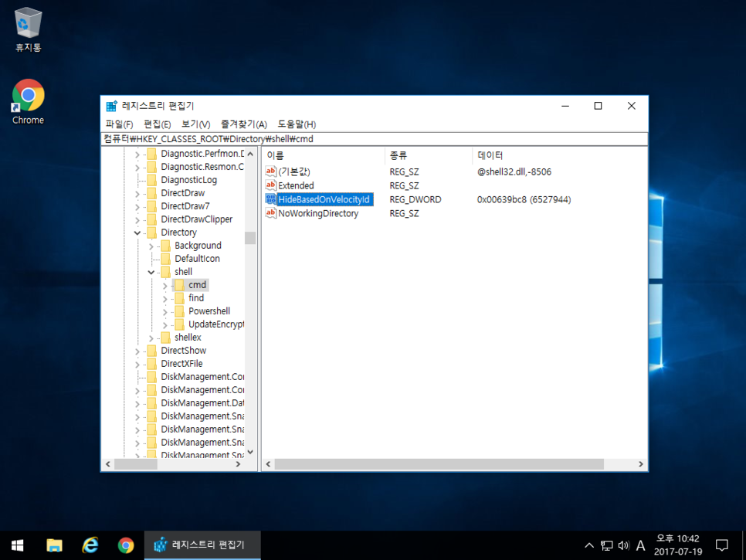Expand the find key
Viewport: 746px width, 560px height.
[164, 299]
